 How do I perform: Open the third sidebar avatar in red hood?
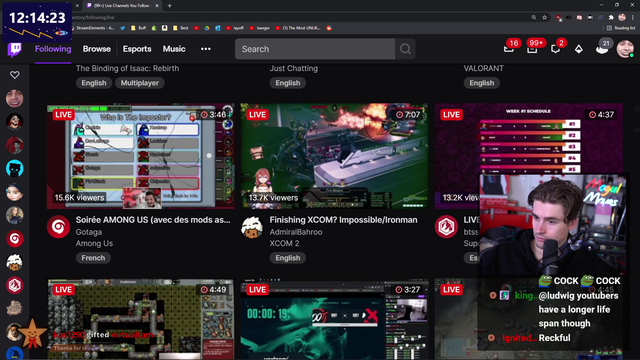(x=15, y=145)
